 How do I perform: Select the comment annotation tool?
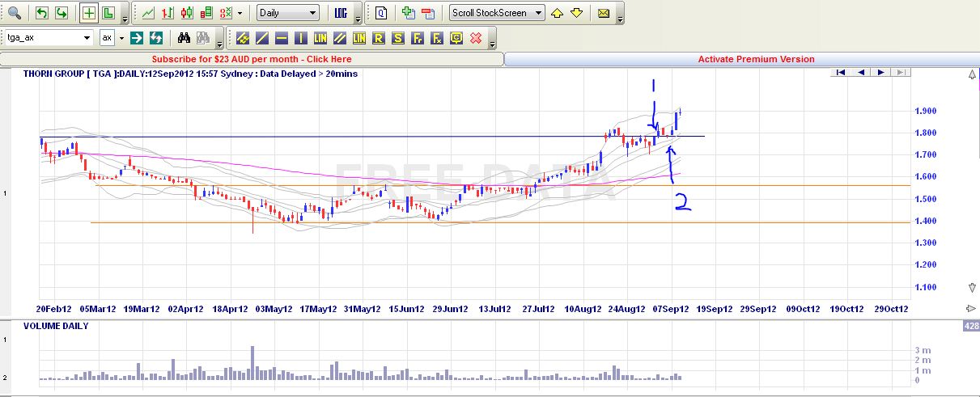[x=456, y=37]
